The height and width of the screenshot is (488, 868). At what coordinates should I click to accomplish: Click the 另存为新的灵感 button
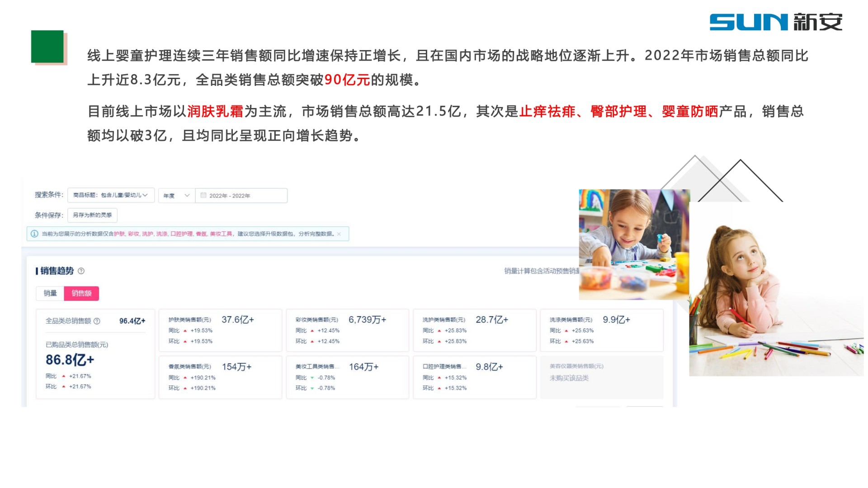(92, 215)
